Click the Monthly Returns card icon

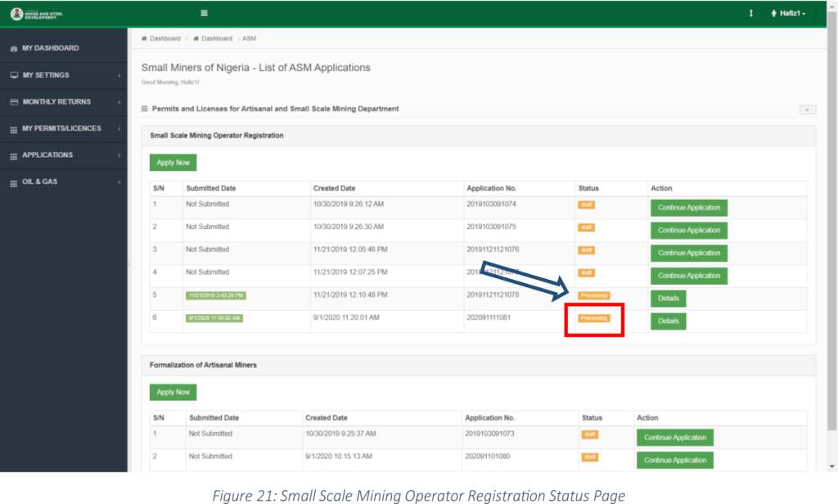[14, 102]
